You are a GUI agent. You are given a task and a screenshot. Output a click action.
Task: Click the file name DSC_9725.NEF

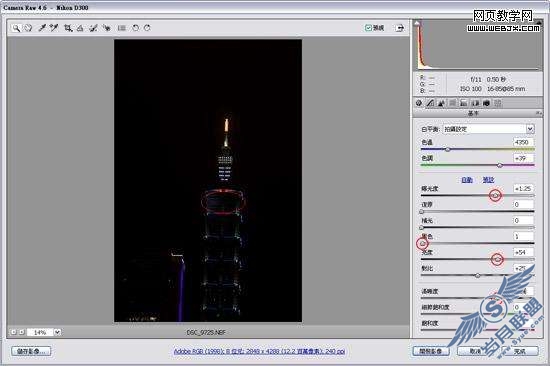[206, 332]
